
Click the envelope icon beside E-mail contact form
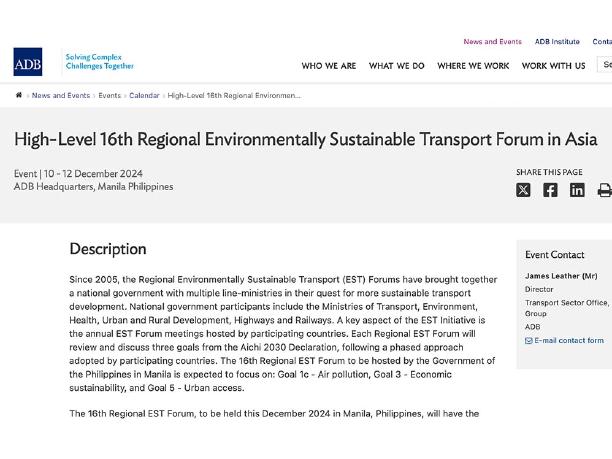[528, 341]
